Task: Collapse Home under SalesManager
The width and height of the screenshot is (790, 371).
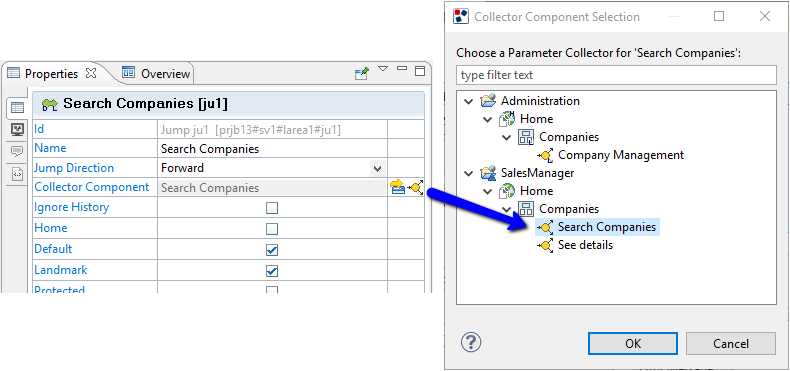Action: pos(488,192)
